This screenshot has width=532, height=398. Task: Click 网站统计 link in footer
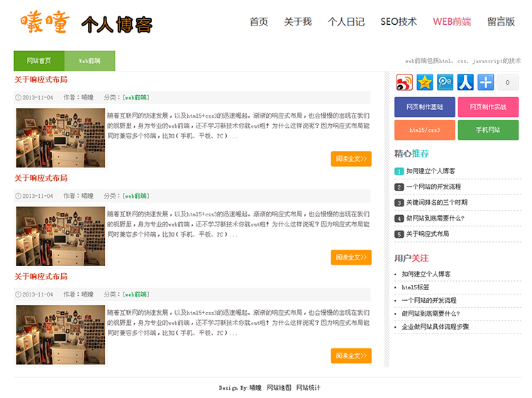(x=308, y=388)
